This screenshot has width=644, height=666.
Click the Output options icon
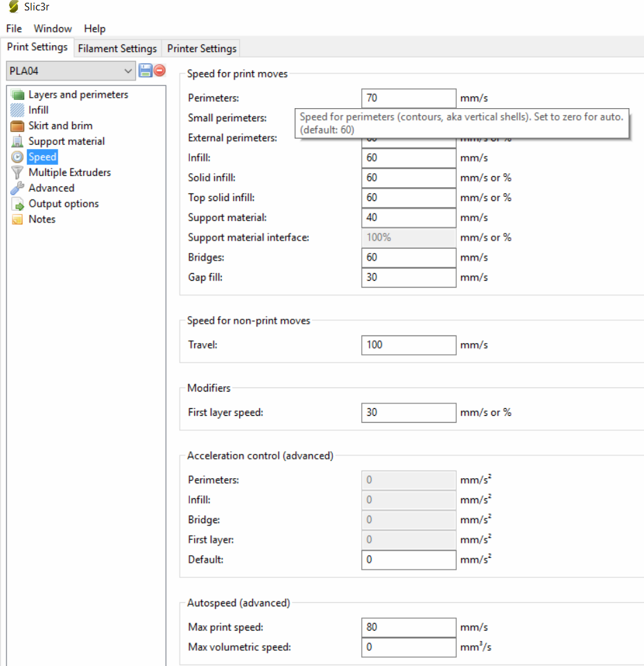17,204
